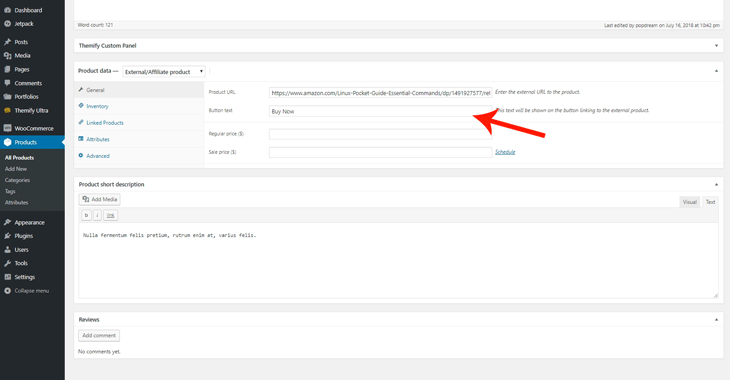Open the General product data tab
This screenshot has height=380, width=730.
tap(139, 90)
